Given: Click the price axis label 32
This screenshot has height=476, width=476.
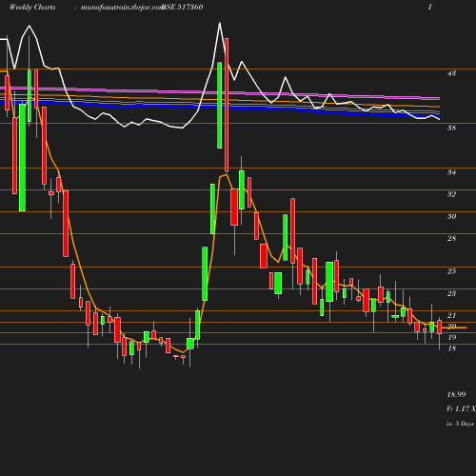Looking at the screenshot, I should coord(451,194).
